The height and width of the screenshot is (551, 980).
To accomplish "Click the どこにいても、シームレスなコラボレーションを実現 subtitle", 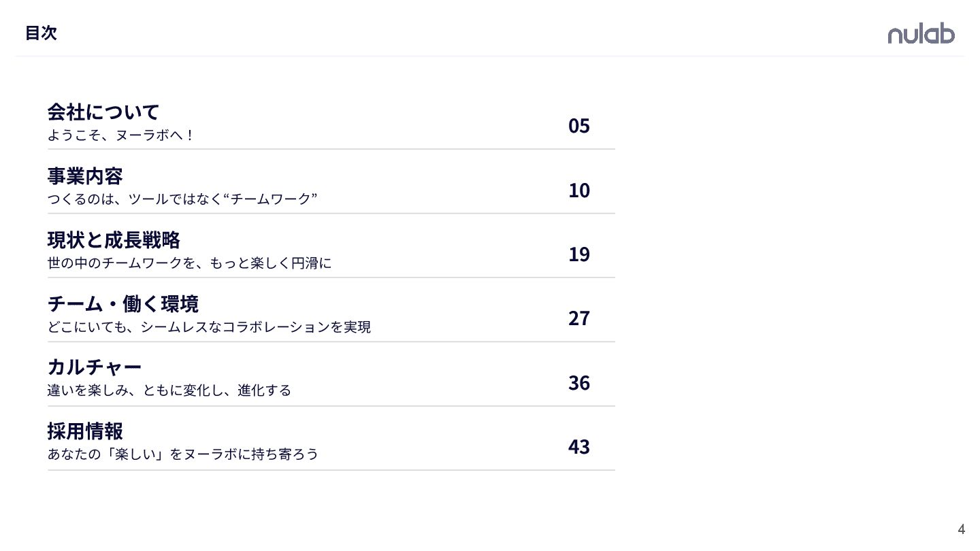I will (x=209, y=327).
